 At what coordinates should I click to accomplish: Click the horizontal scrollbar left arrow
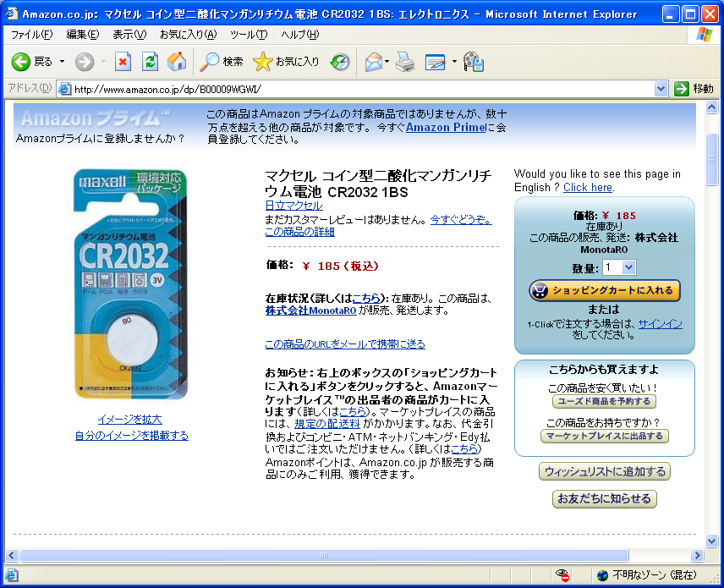(12, 555)
